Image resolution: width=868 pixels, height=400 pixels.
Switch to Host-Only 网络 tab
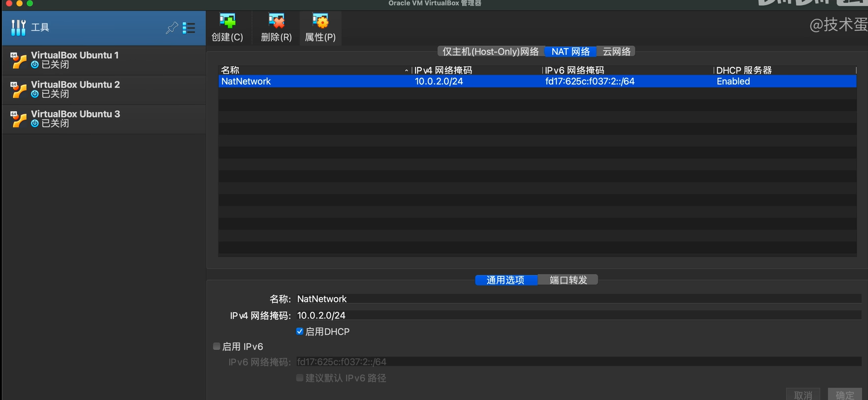point(491,51)
